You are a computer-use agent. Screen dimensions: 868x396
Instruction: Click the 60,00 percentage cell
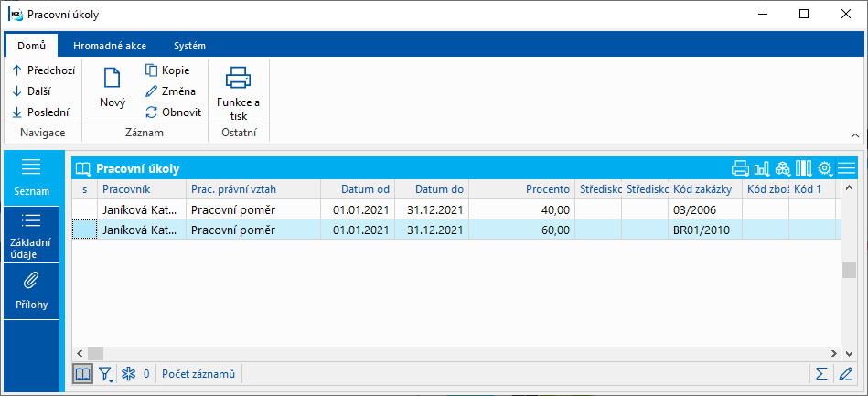(x=521, y=230)
